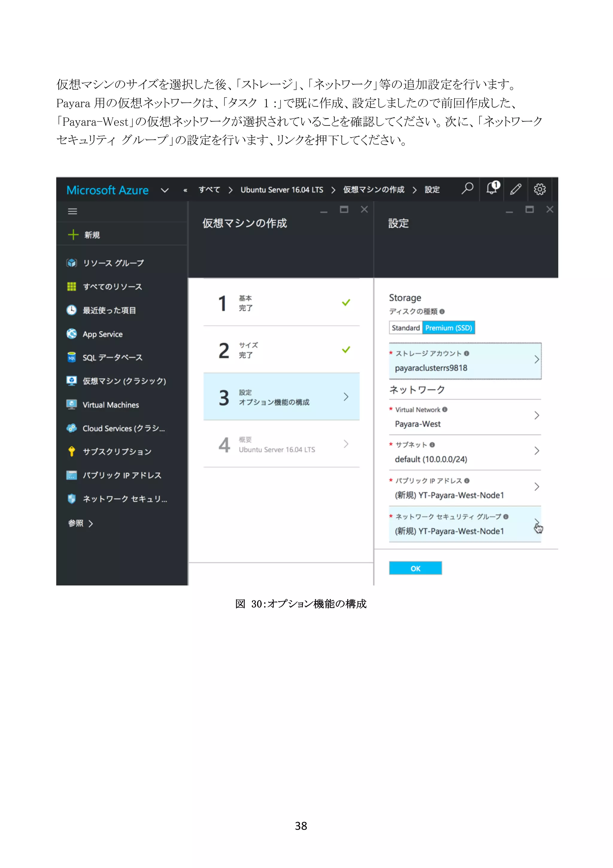Click info icon beside パブリック IP アドレス setting
This screenshot has height=868, width=613.
(x=467, y=481)
